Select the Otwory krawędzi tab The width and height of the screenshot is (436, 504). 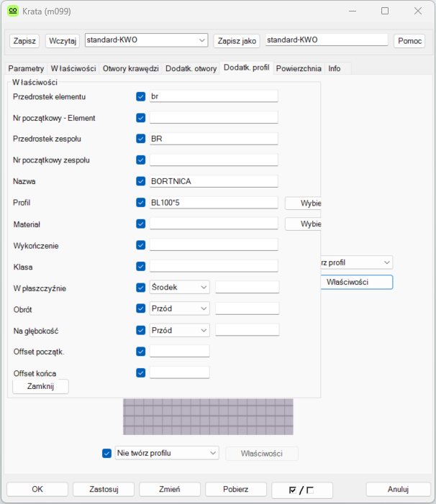(130, 68)
